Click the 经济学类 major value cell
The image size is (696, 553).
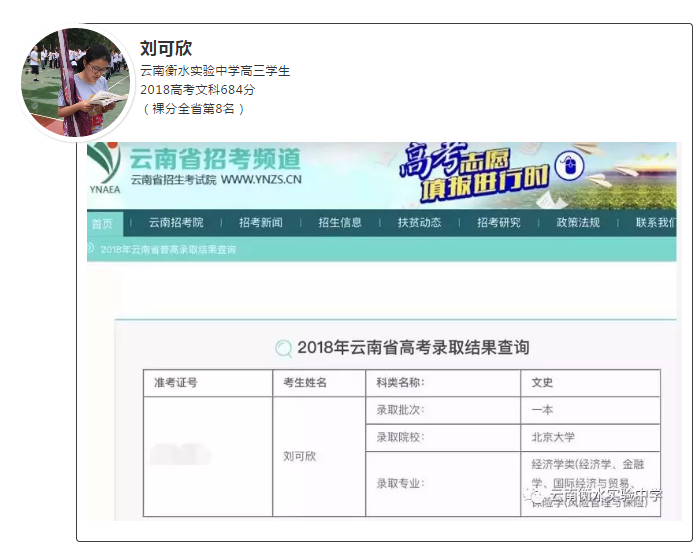coord(590,484)
